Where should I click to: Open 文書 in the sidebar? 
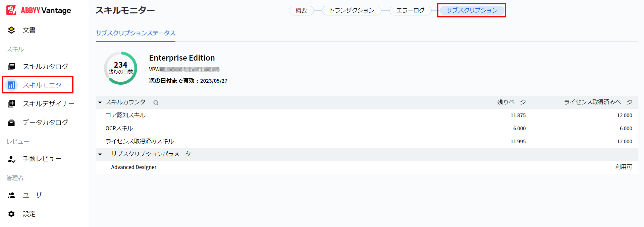(x=29, y=30)
